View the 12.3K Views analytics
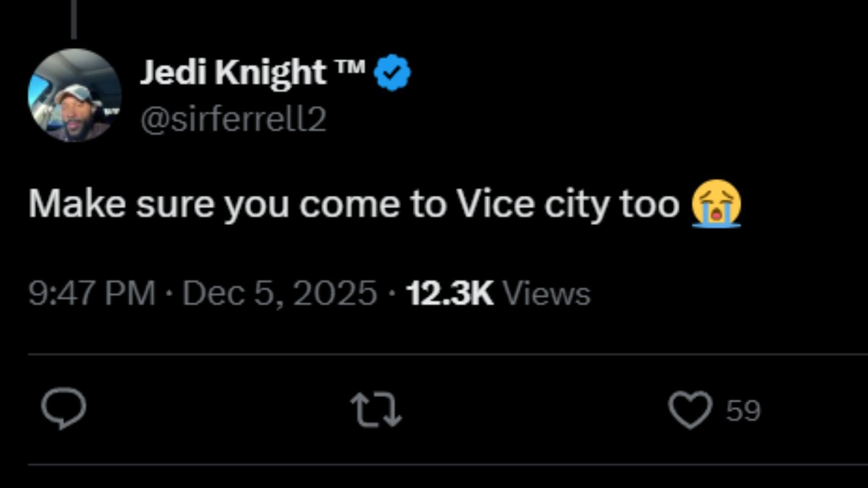This screenshot has width=868, height=488. pos(450,294)
